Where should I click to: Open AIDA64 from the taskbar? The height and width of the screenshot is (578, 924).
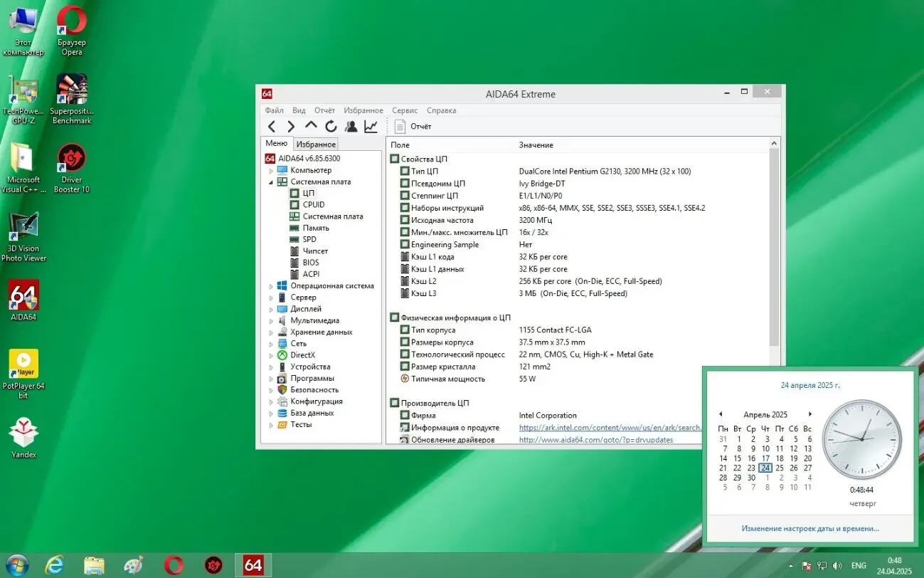(x=253, y=564)
